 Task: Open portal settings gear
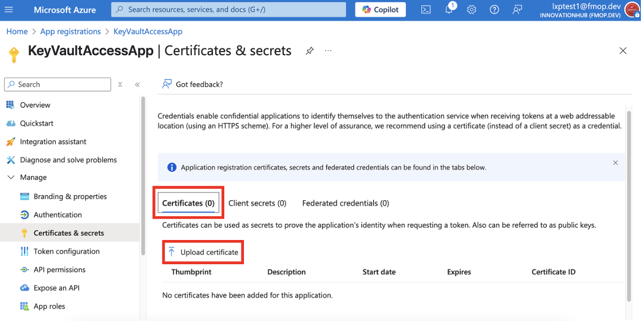(471, 10)
